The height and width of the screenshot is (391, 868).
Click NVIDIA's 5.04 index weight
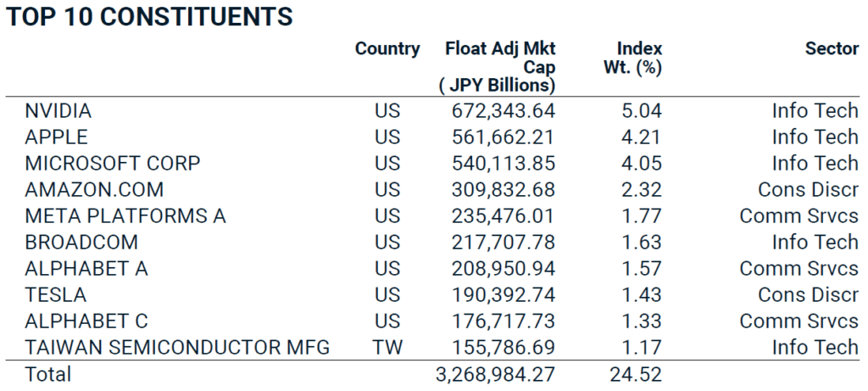pos(642,111)
